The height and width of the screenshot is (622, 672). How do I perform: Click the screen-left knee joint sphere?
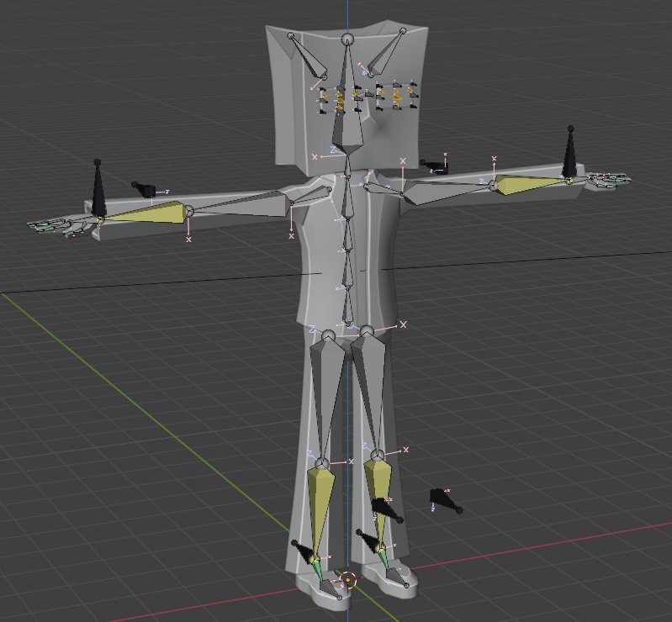click(x=322, y=463)
